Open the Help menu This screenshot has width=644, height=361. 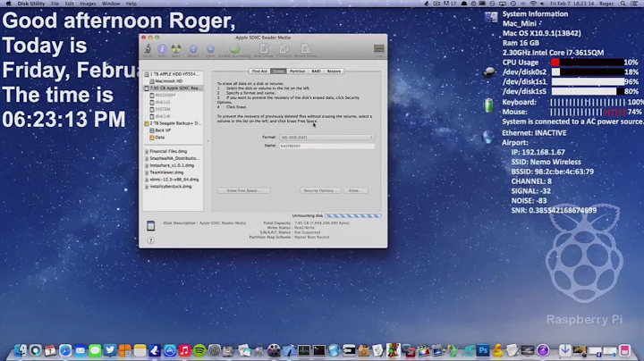click(x=131, y=4)
